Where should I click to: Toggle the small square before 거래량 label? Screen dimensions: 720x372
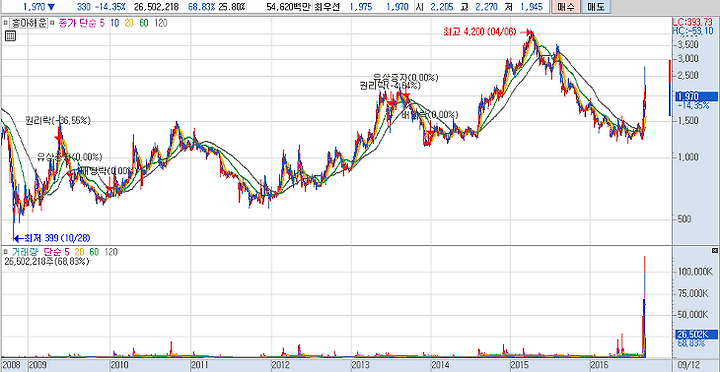tap(6, 252)
